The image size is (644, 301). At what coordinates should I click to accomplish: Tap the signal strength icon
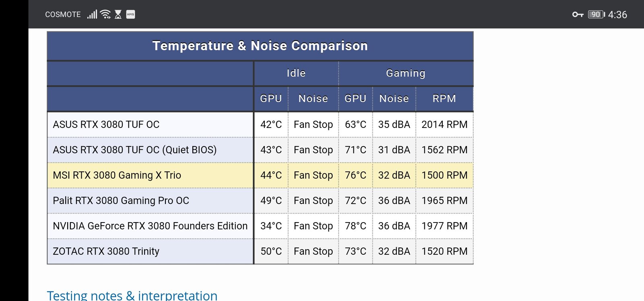click(92, 14)
